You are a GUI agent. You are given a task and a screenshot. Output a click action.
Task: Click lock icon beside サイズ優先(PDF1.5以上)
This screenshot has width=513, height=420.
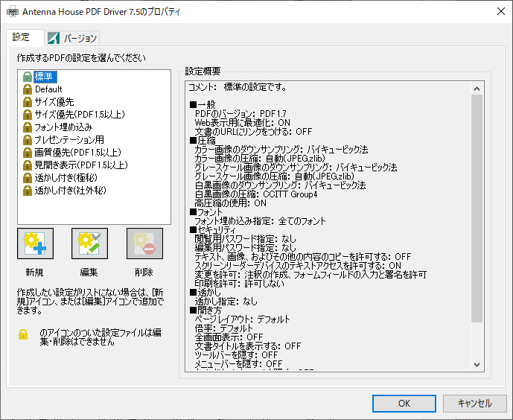pos(28,115)
